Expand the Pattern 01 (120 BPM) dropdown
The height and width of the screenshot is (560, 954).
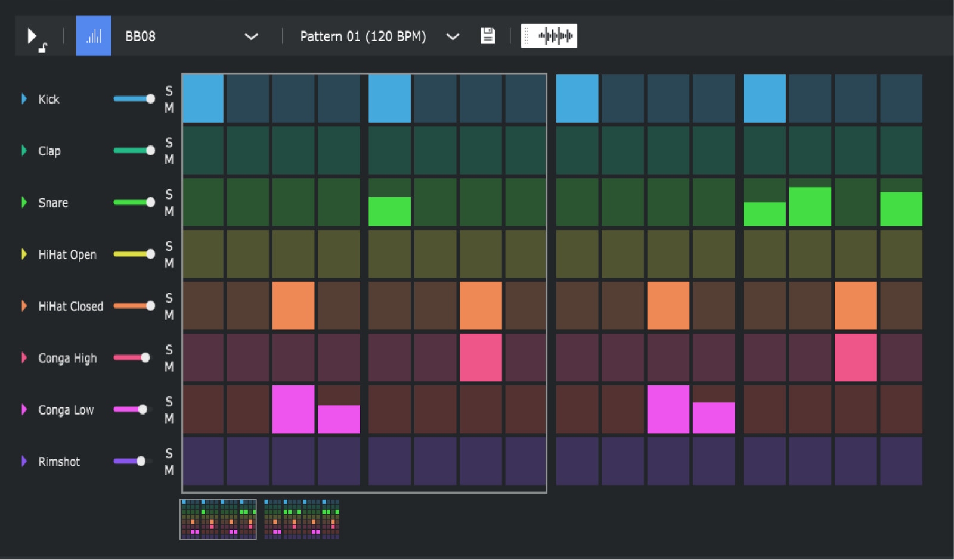[x=453, y=36]
